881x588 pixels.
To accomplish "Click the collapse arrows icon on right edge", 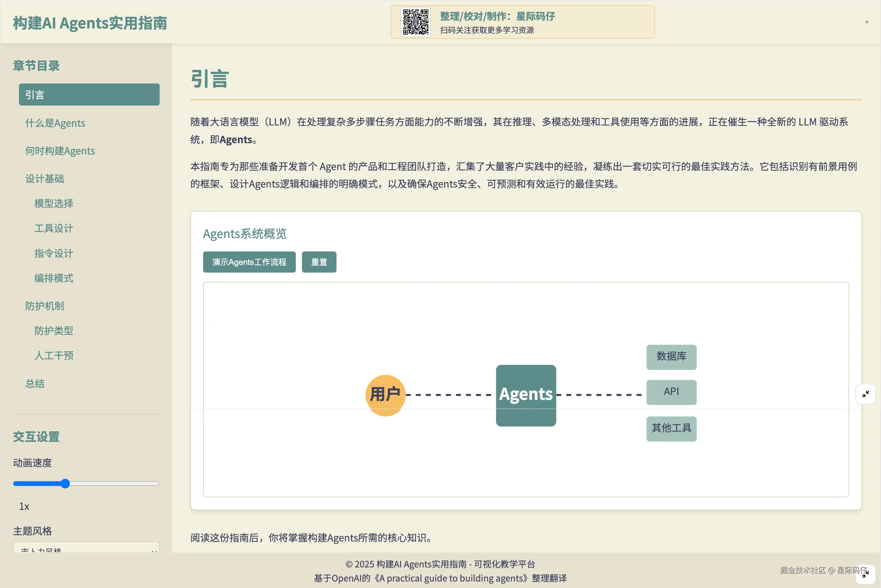I will (865, 394).
